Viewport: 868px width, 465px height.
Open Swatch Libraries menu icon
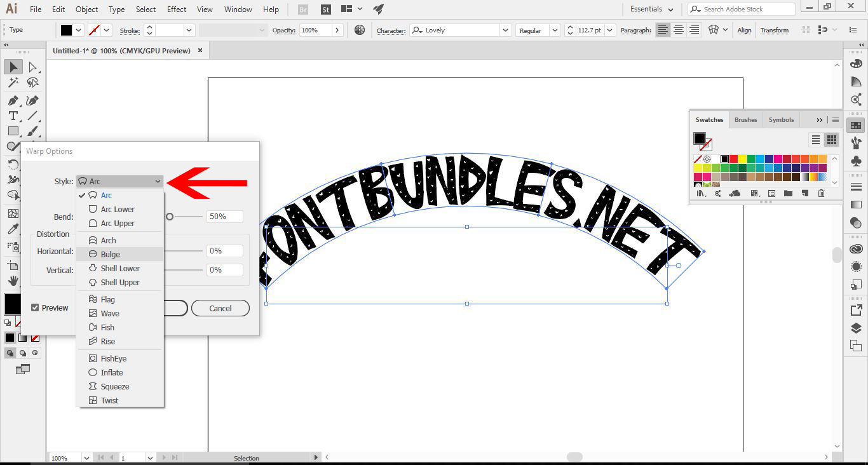click(x=702, y=194)
